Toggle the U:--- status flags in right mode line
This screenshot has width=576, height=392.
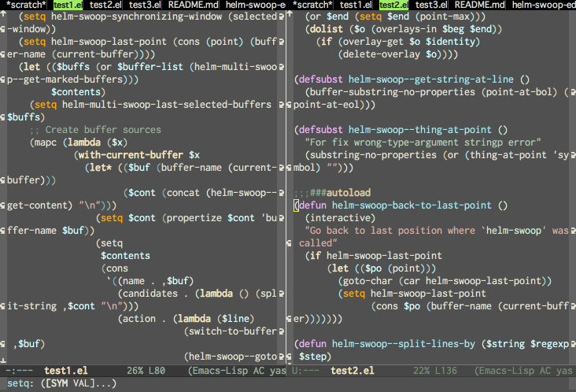tap(306, 369)
